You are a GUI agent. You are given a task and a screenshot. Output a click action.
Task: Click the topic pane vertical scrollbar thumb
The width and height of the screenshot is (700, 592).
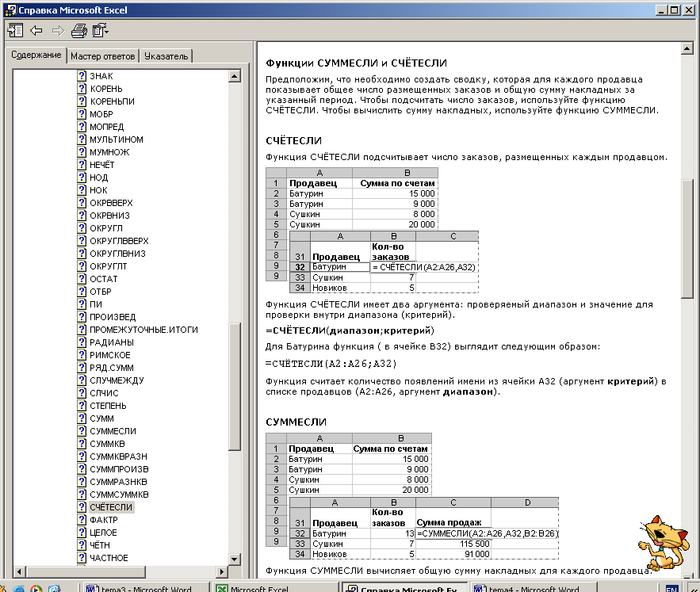point(687,239)
